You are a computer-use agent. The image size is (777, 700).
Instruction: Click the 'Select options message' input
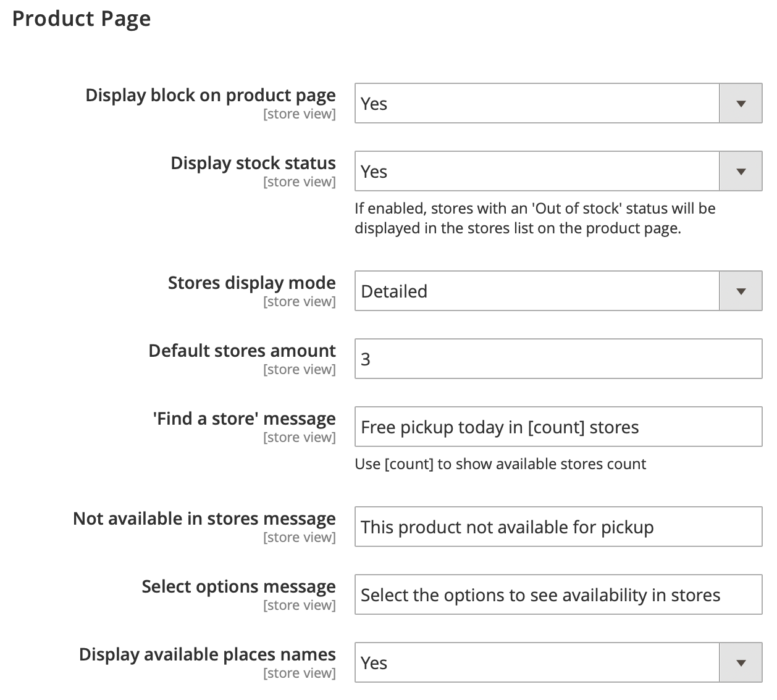point(558,594)
